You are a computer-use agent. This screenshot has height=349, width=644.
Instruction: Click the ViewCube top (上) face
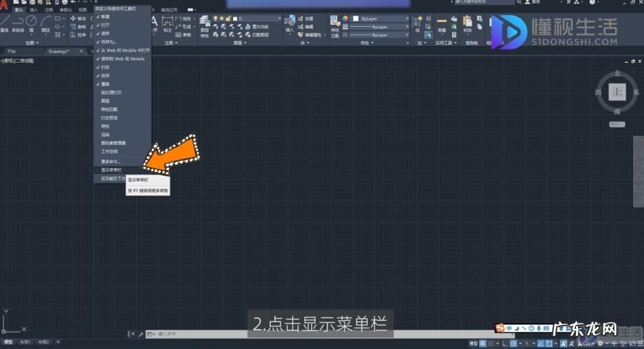tap(617, 92)
